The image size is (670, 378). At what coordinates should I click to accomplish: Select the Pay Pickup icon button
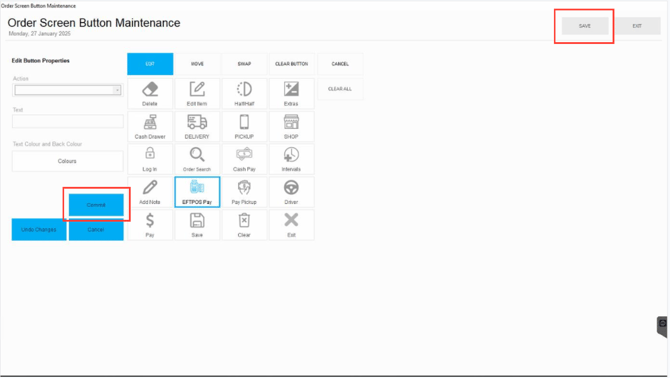click(244, 192)
